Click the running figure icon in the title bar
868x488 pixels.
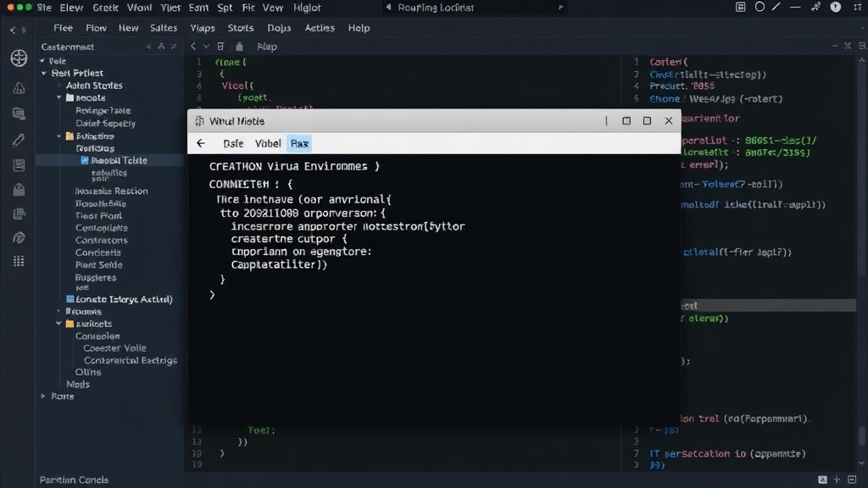[x=816, y=7]
